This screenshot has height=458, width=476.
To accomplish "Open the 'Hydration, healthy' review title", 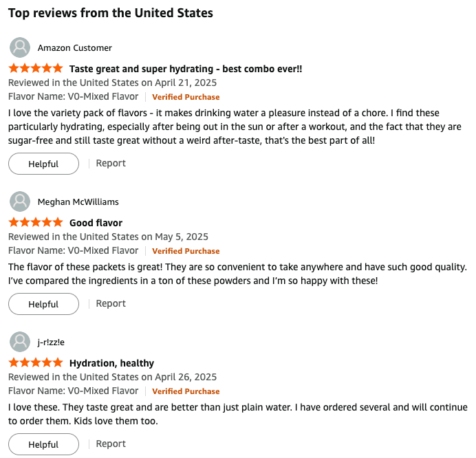I will click(x=111, y=363).
